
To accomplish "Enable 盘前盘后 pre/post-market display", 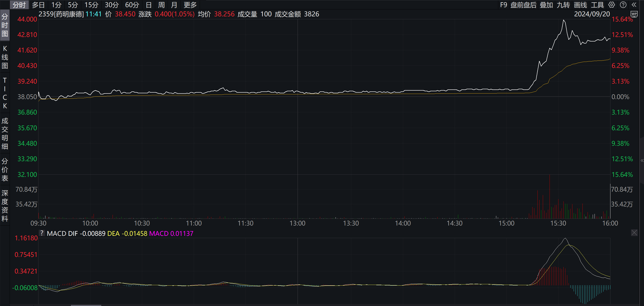I will (x=524, y=5).
